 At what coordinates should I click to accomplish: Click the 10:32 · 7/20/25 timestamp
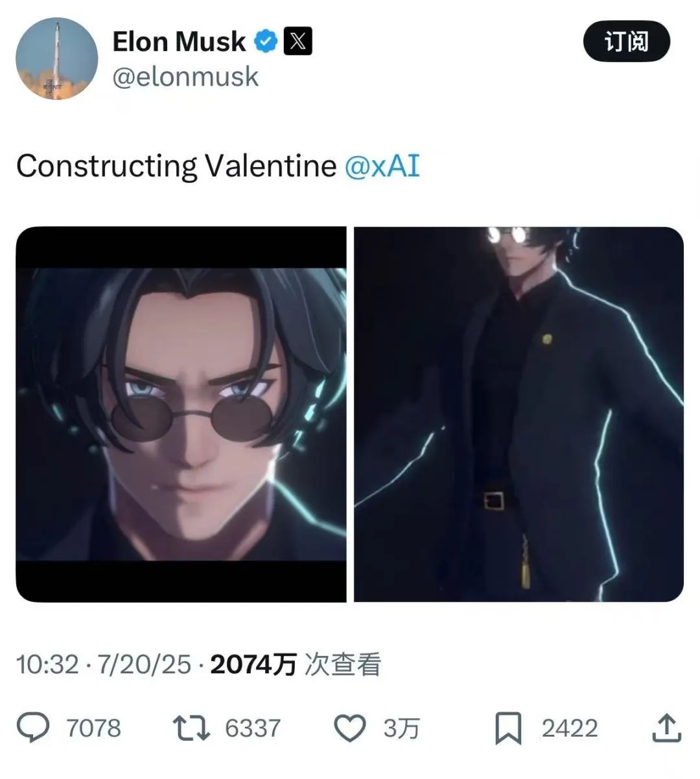[x=104, y=664]
